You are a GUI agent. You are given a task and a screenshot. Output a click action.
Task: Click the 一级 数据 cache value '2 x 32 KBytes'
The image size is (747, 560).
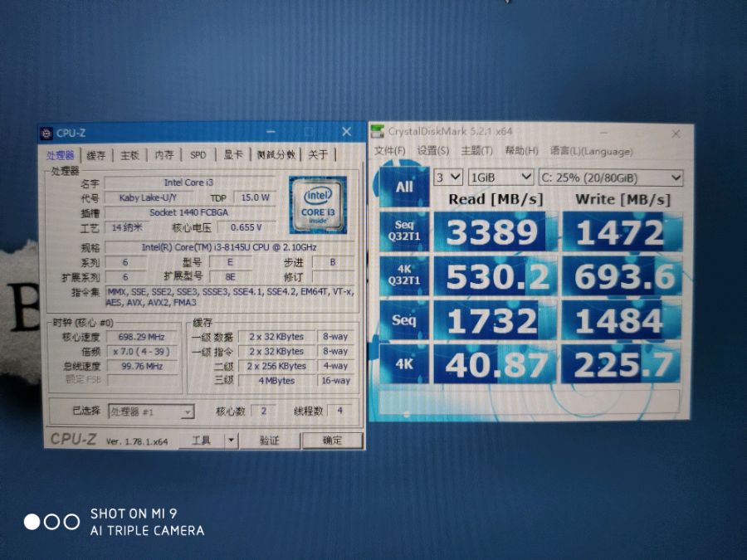[x=276, y=337]
